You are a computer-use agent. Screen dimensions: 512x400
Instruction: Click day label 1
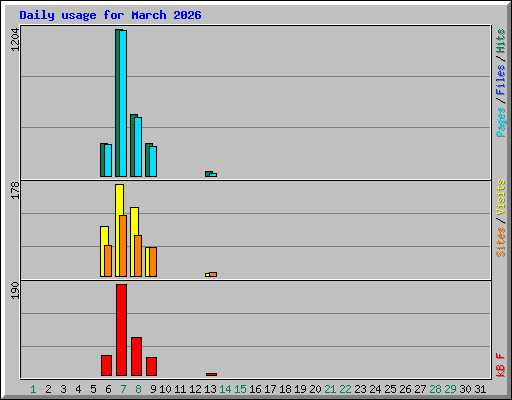pyautogui.click(x=33, y=389)
